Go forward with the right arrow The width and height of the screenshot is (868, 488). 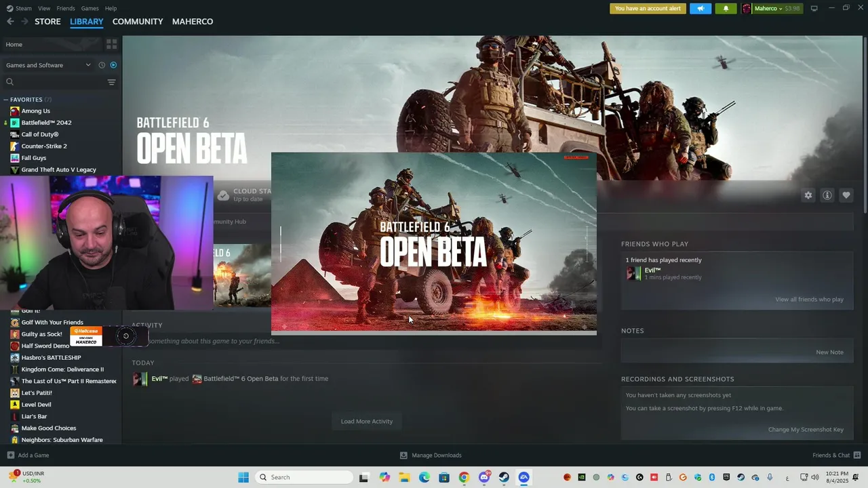pyautogui.click(x=24, y=22)
